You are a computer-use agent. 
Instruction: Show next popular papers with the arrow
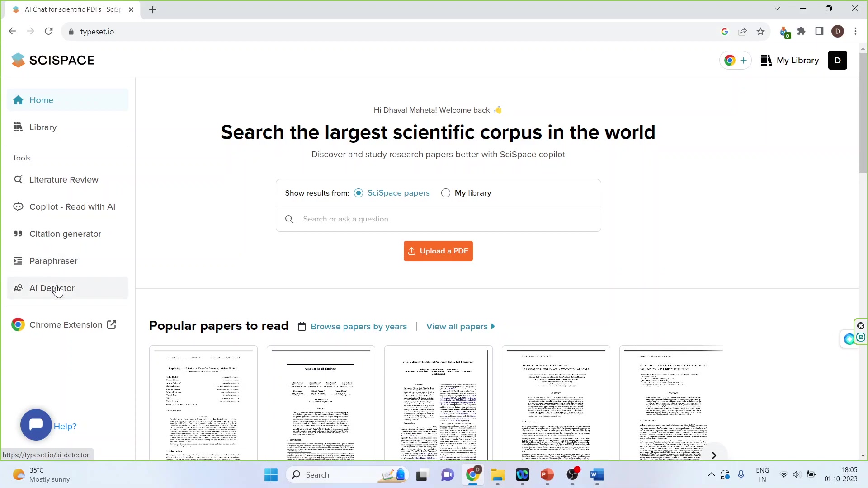(x=714, y=455)
